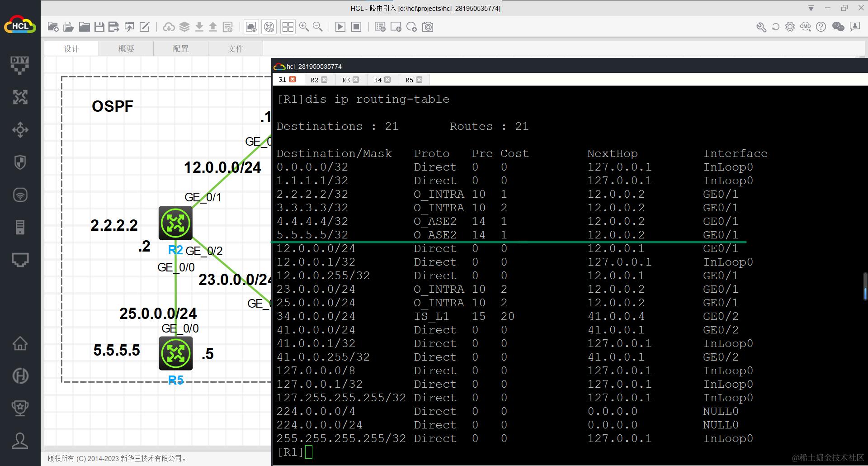The image size is (868, 466).
Task: Open an existing project from toolbar
Action: point(68,27)
